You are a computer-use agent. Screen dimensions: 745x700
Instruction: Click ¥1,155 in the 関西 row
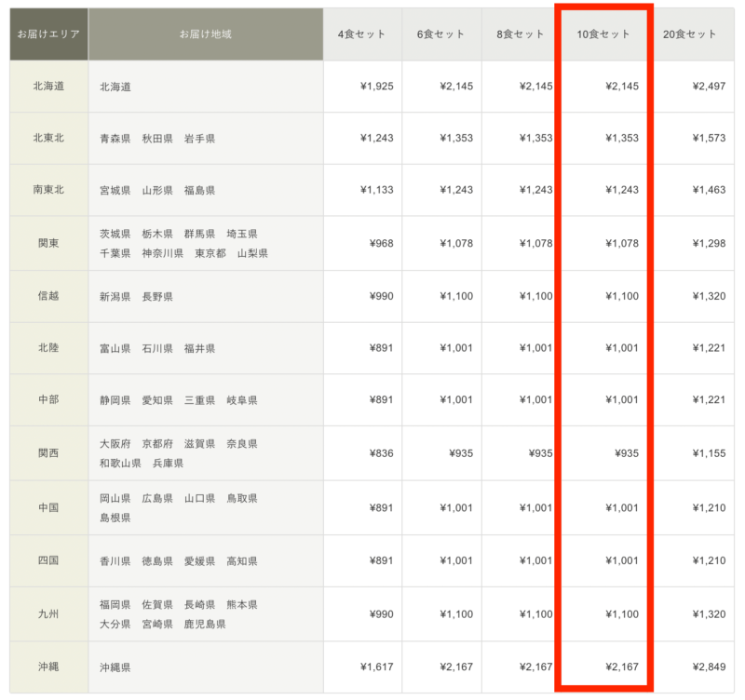tap(709, 453)
